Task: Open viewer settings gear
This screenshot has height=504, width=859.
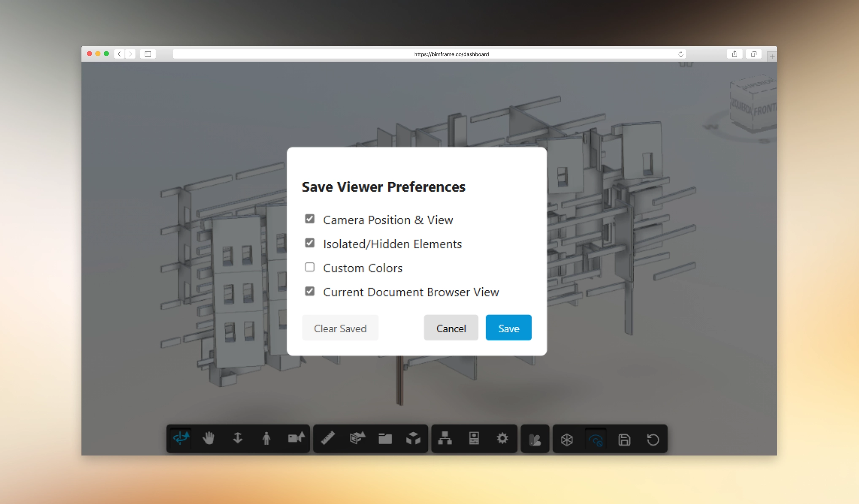Action: click(502, 439)
